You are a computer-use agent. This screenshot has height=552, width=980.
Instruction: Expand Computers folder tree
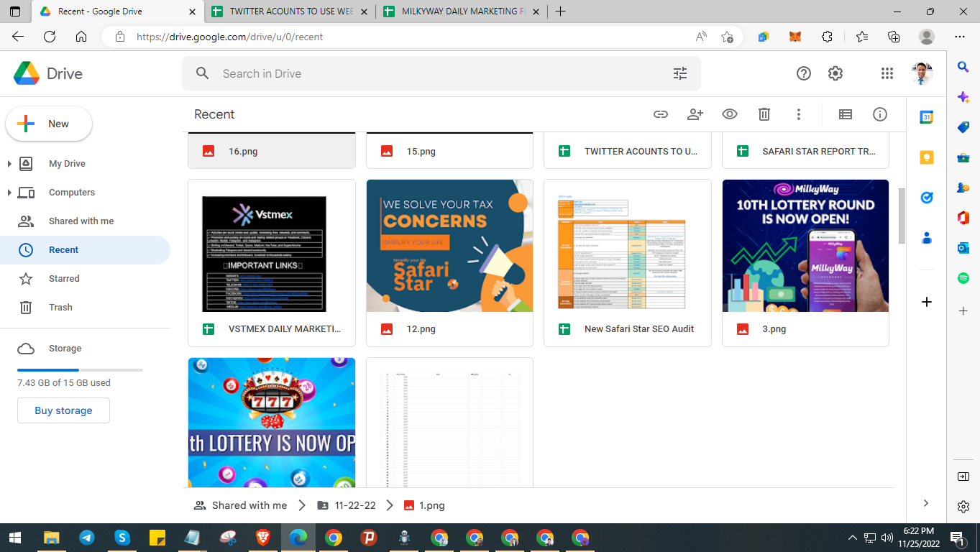click(9, 193)
